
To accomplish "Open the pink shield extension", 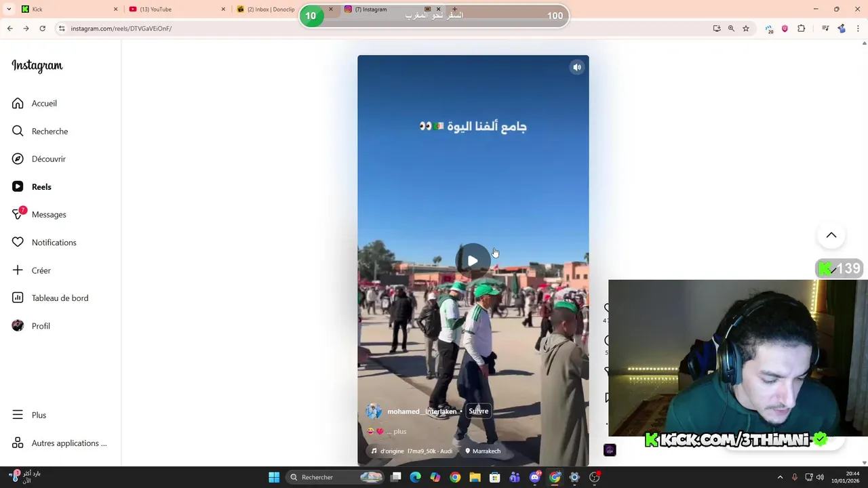I will (785, 28).
